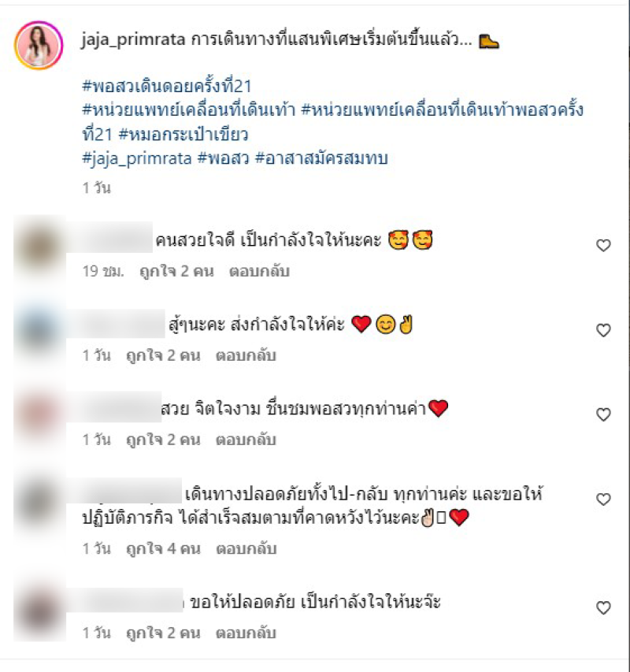The image size is (630, 672).
Task: Open jaja_primrata's profile picture story
Action: coord(39,45)
